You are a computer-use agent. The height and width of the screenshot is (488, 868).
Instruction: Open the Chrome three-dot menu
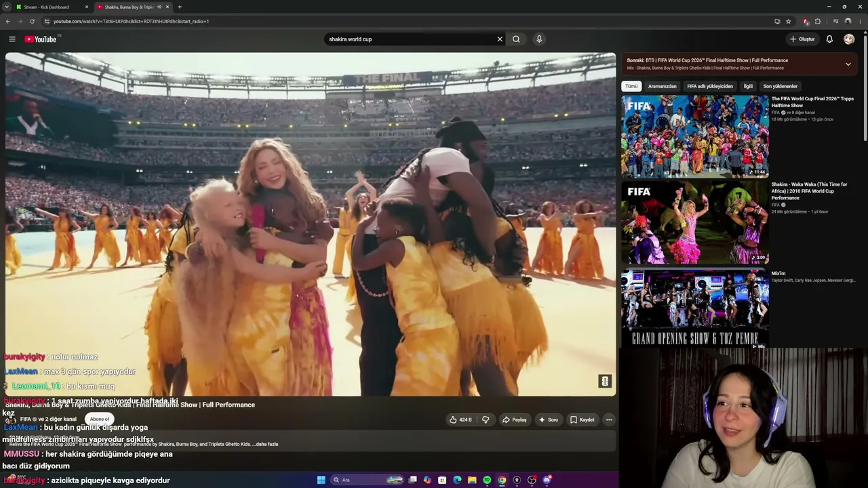[x=861, y=21]
